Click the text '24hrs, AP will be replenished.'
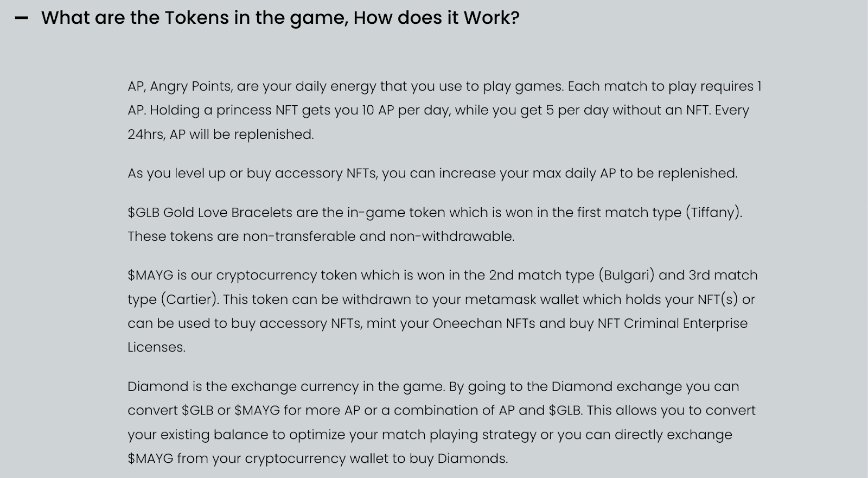868x478 pixels. click(x=221, y=135)
